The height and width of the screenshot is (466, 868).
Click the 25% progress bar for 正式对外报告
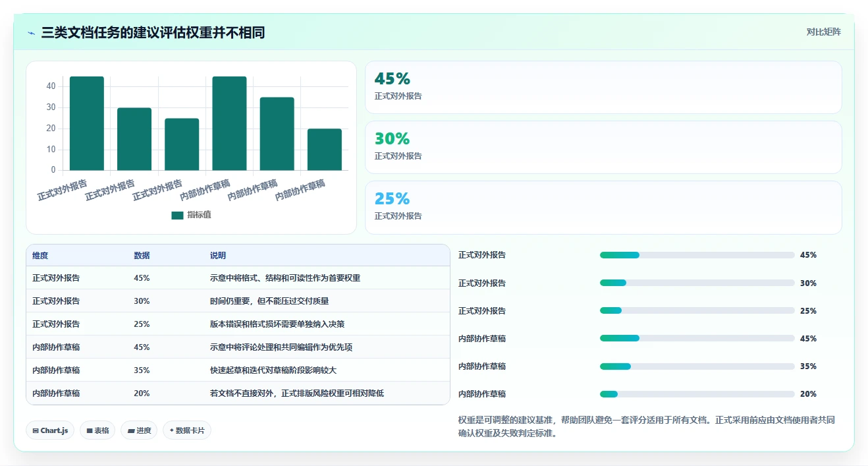697,310
